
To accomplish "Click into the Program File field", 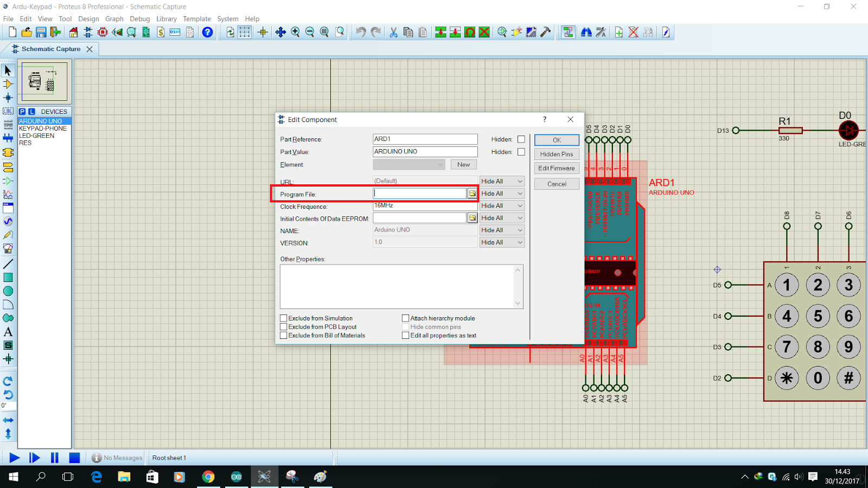I will [419, 194].
